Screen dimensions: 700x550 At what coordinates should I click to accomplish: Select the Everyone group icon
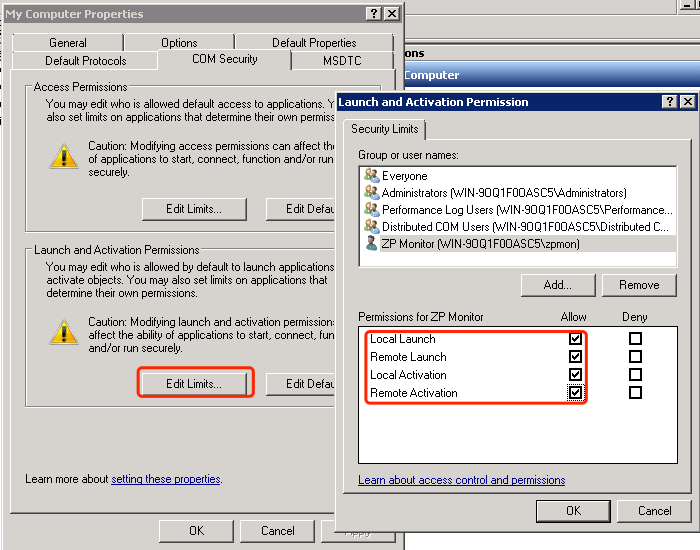[x=372, y=176]
